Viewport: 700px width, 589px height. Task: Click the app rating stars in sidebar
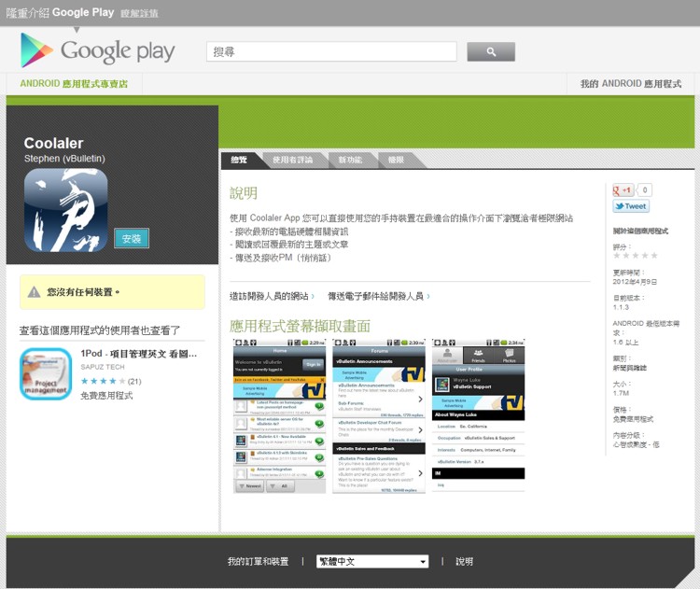pos(636,256)
